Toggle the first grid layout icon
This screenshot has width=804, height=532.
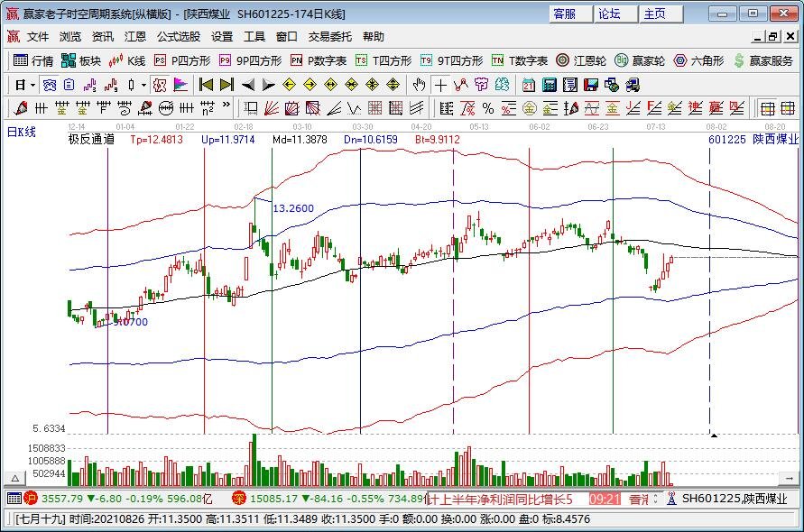pos(767,108)
